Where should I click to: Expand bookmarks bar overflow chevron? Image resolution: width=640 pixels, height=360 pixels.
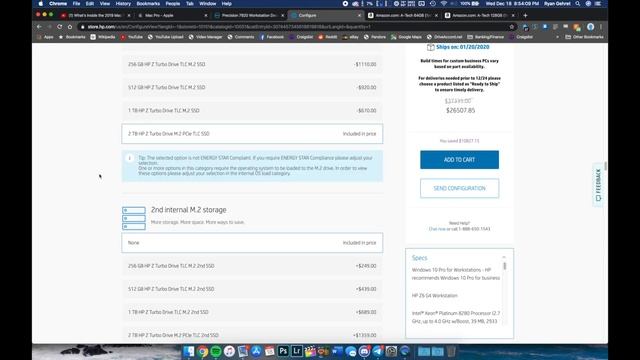(557, 37)
